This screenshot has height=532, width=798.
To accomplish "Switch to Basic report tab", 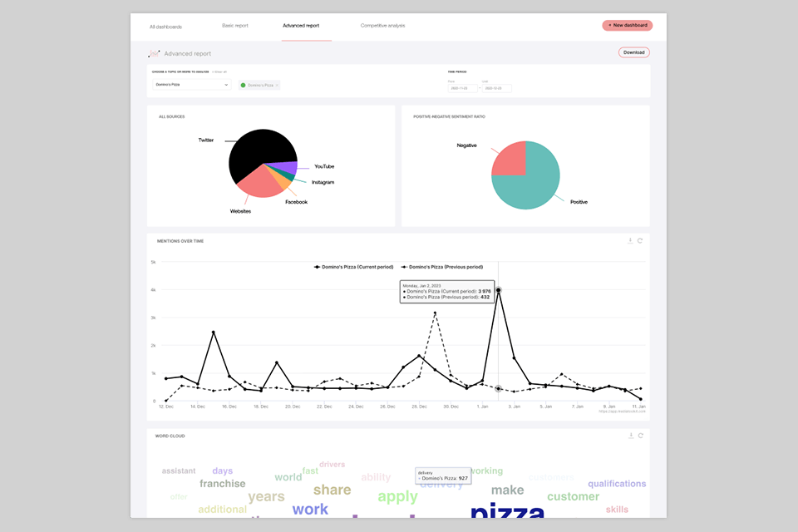I will [235, 26].
